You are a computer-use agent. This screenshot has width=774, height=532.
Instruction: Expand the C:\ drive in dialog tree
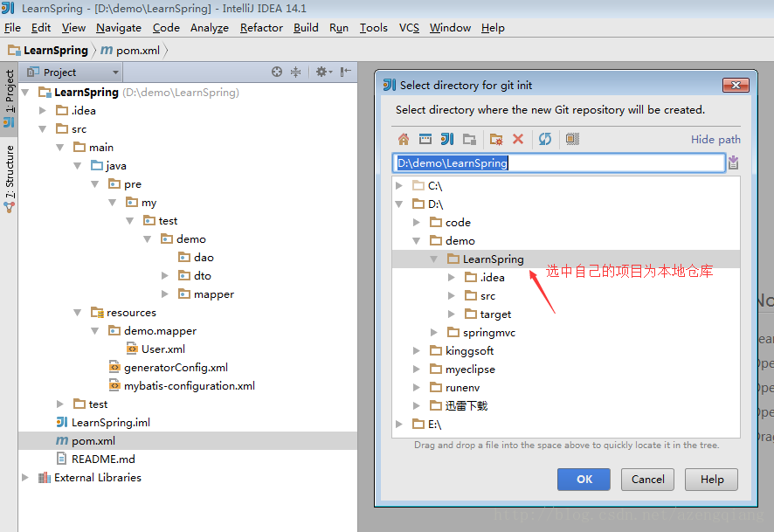click(399, 185)
